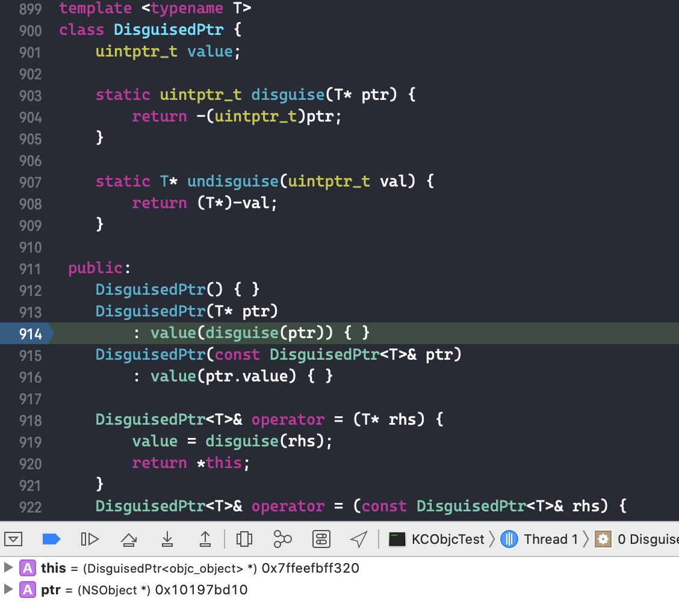Step into the function call

point(167,539)
